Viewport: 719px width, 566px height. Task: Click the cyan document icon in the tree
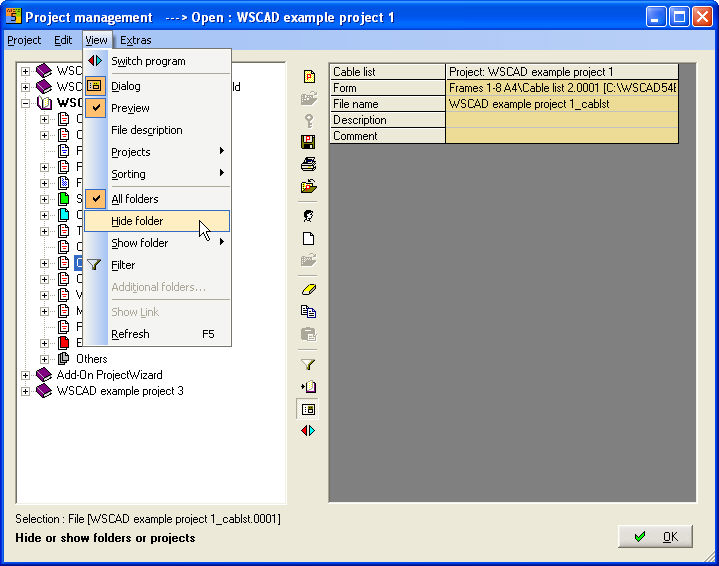(64, 215)
